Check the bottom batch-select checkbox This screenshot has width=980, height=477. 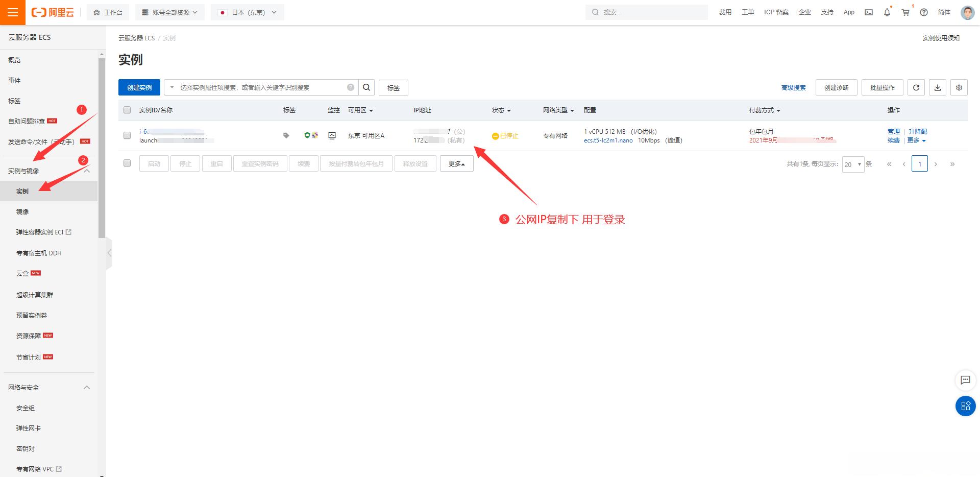(x=127, y=163)
